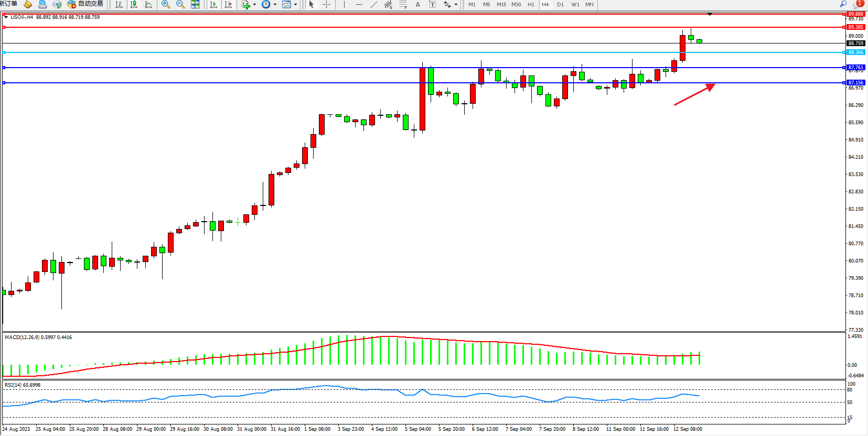Open the chart templates dropdown arrow
This screenshot has width=868, height=436.
(295, 5)
